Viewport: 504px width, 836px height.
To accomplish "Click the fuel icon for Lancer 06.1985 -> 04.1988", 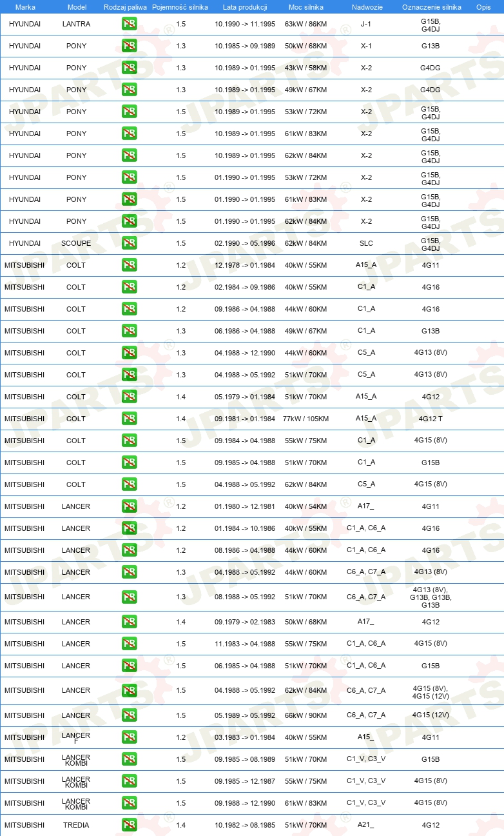I will [129, 666].
